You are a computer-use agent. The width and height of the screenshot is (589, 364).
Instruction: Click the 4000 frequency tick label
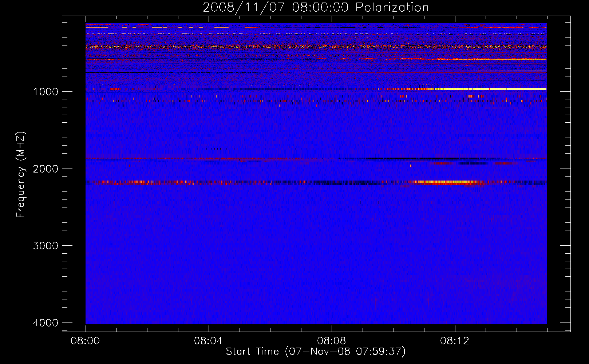[46, 323]
